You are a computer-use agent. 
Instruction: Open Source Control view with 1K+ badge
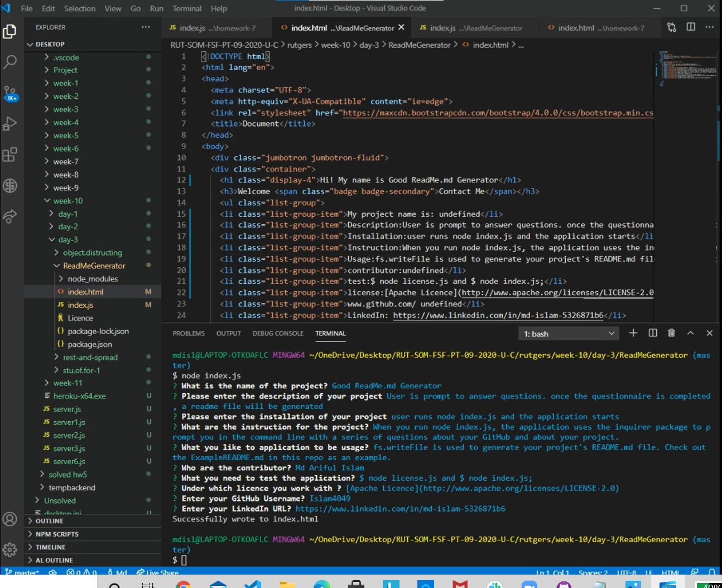point(10,93)
